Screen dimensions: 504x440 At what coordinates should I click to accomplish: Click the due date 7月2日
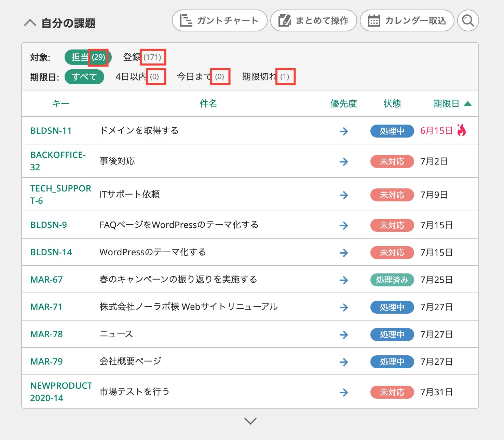pos(434,161)
